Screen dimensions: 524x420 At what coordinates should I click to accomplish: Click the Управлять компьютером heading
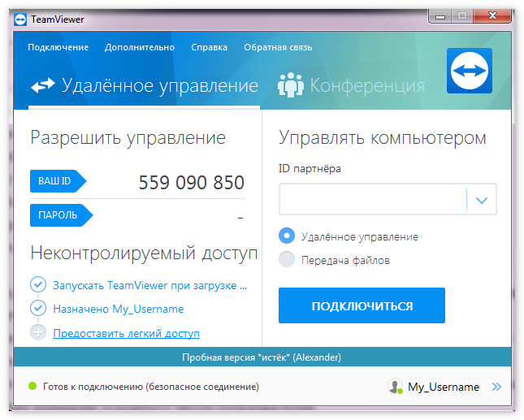(x=383, y=138)
